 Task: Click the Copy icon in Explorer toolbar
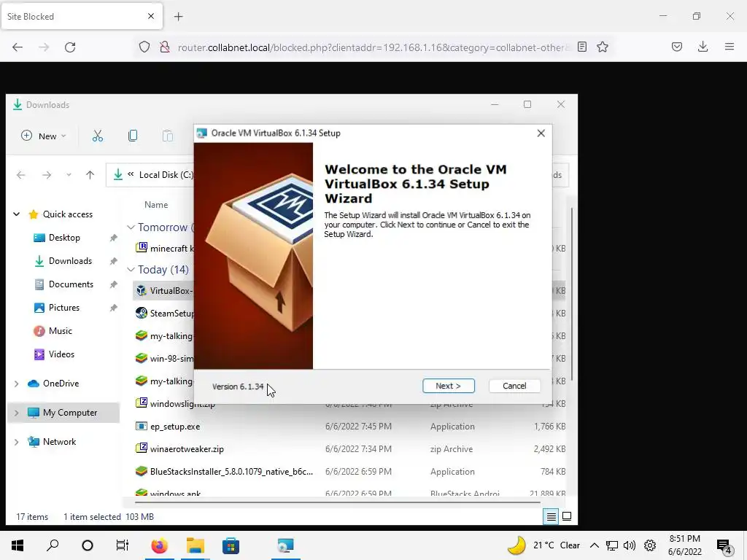click(133, 136)
